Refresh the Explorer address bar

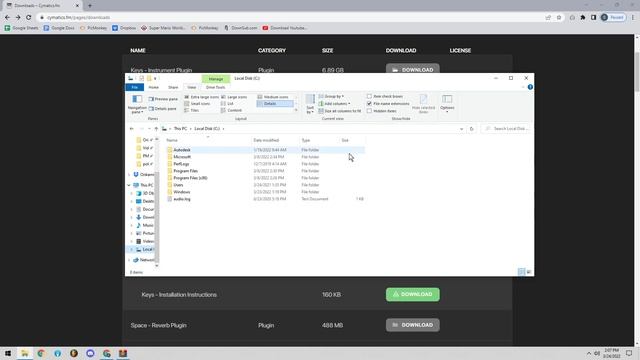[x=471, y=129]
